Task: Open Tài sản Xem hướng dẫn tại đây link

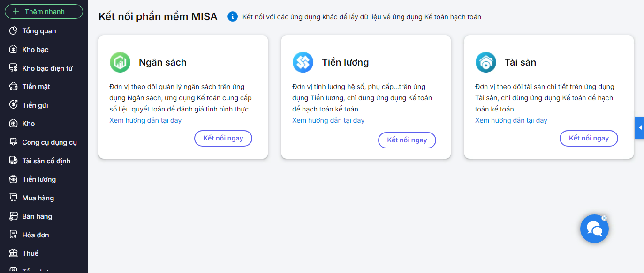Action: point(511,120)
